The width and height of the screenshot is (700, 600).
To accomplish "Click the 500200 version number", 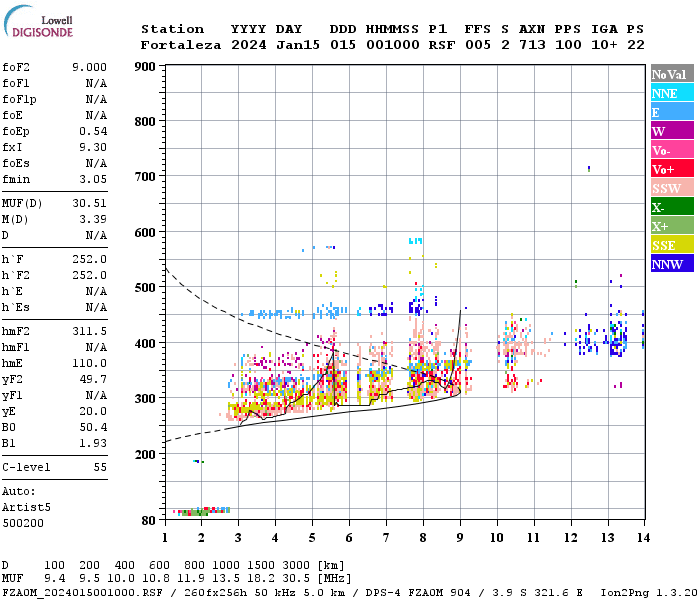I will click(23, 523).
